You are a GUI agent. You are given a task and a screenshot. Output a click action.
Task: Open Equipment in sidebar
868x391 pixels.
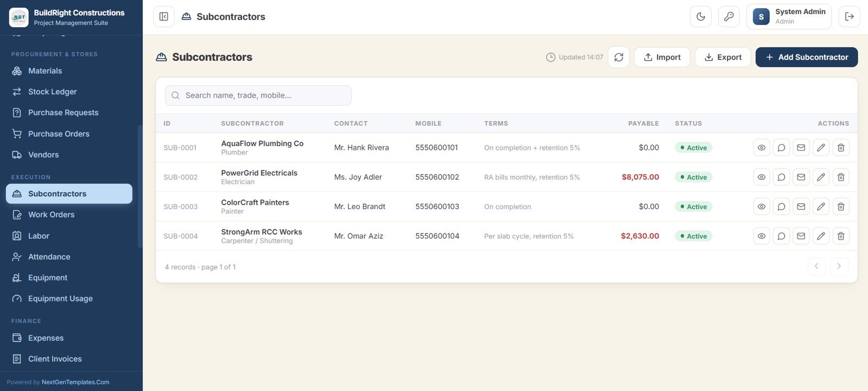[x=69, y=278]
